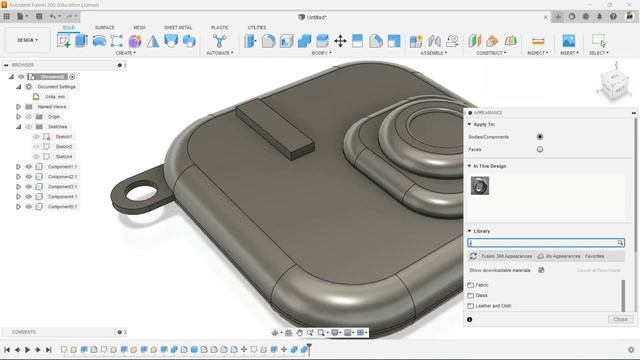The height and width of the screenshot is (360, 640).
Task: Collapse the Sketches folder node
Action: coord(18,127)
